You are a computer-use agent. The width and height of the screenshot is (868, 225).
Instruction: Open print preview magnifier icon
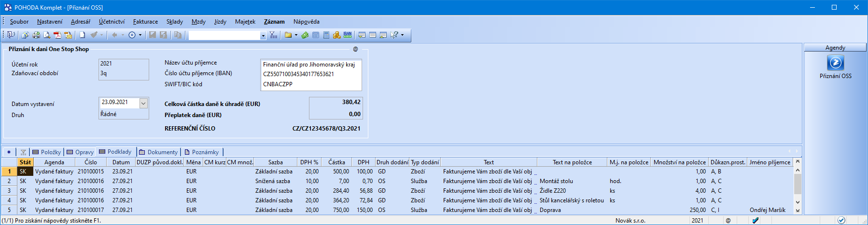pos(47,35)
